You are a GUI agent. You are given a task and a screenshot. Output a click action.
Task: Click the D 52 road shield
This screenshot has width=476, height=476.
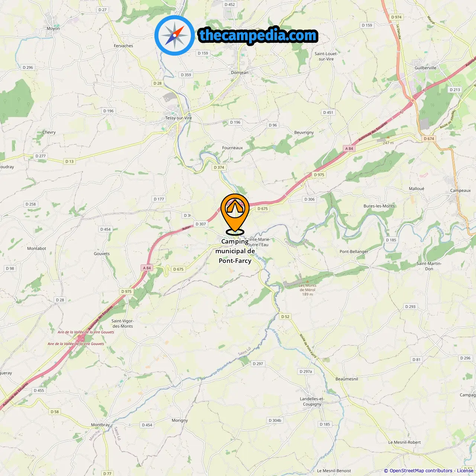(285, 317)
